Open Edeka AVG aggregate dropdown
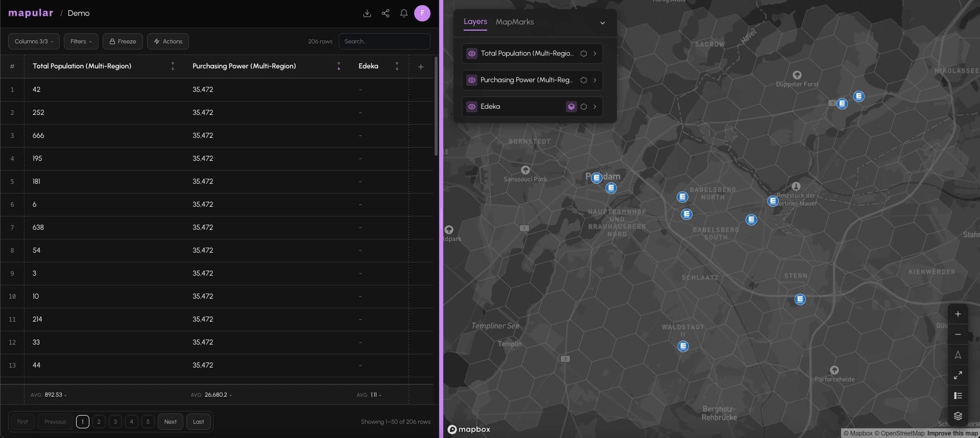Image resolution: width=980 pixels, height=438 pixels. [x=369, y=395]
